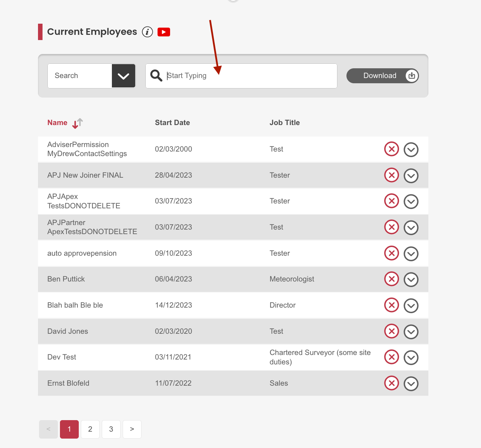
Task: Click start date 14/12/2023
Action: (174, 305)
